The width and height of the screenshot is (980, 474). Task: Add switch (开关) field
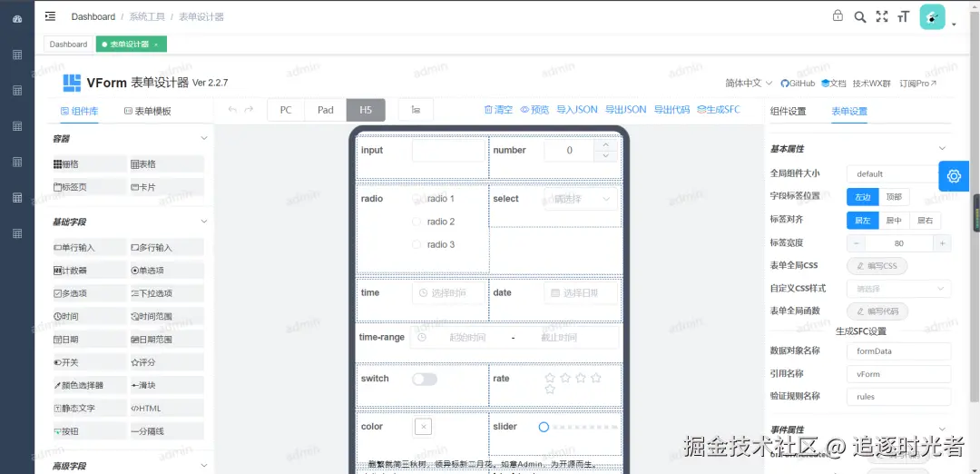tap(89, 362)
